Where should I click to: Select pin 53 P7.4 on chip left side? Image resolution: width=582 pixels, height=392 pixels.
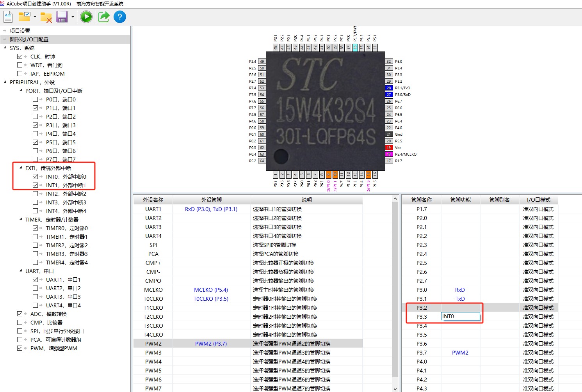262,88
